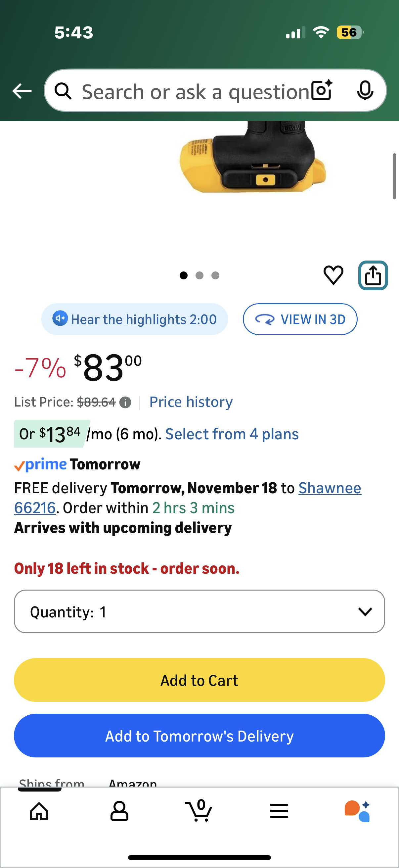The image size is (399, 868).
Task: Tap the camera lens search icon
Action: 322,90
